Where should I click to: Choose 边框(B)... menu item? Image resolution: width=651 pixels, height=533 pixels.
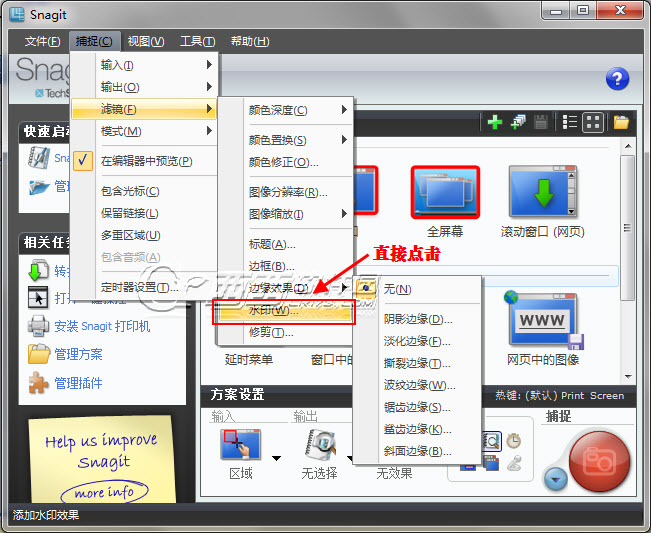click(x=285, y=266)
